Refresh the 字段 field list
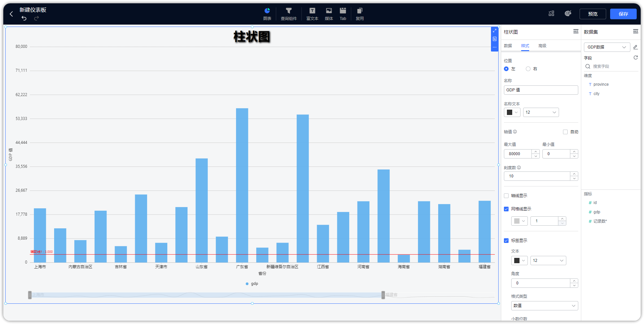Viewport: 644px width, 324px height. point(635,57)
